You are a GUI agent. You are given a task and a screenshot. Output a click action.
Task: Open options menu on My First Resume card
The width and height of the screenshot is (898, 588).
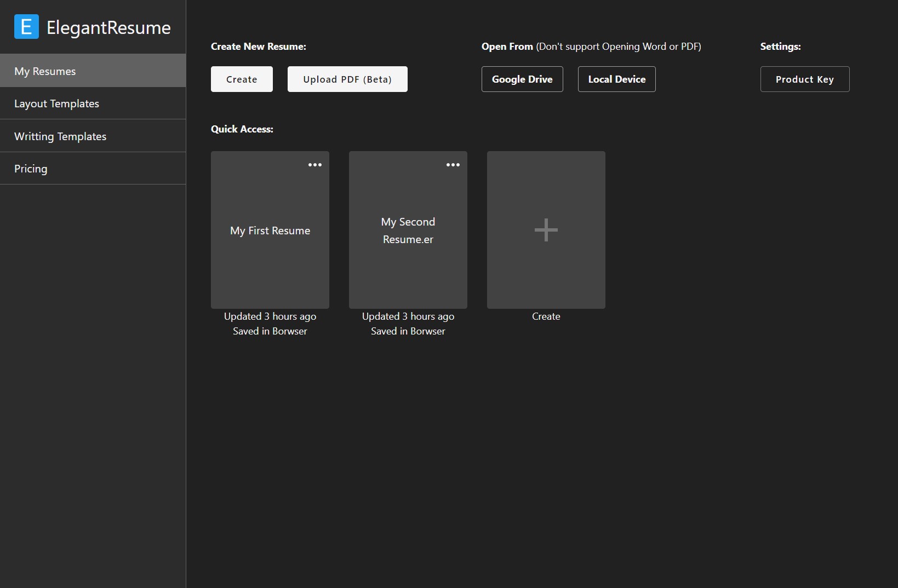(x=315, y=165)
